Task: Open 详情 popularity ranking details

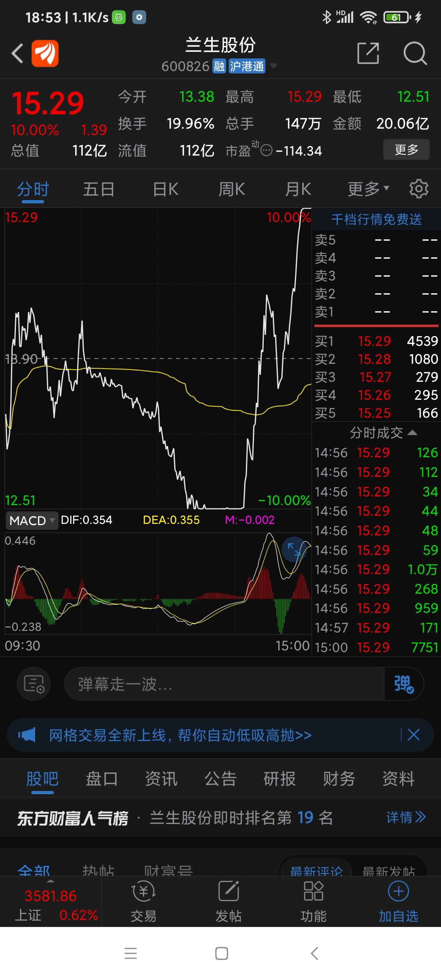Action: (x=406, y=817)
